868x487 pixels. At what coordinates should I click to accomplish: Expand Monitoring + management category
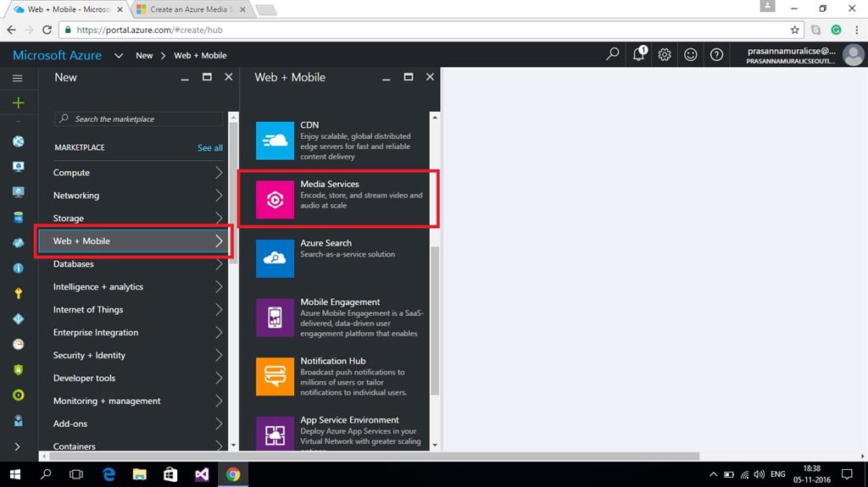pyautogui.click(x=133, y=401)
